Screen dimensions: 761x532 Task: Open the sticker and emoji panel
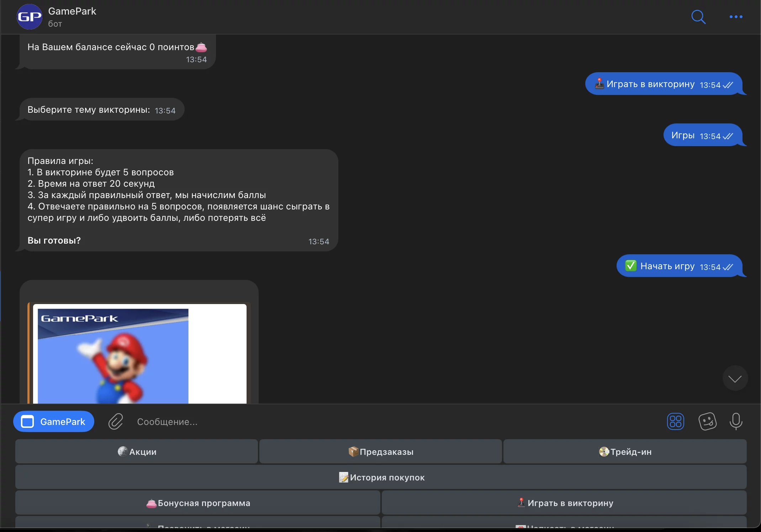(x=707, y=421)
